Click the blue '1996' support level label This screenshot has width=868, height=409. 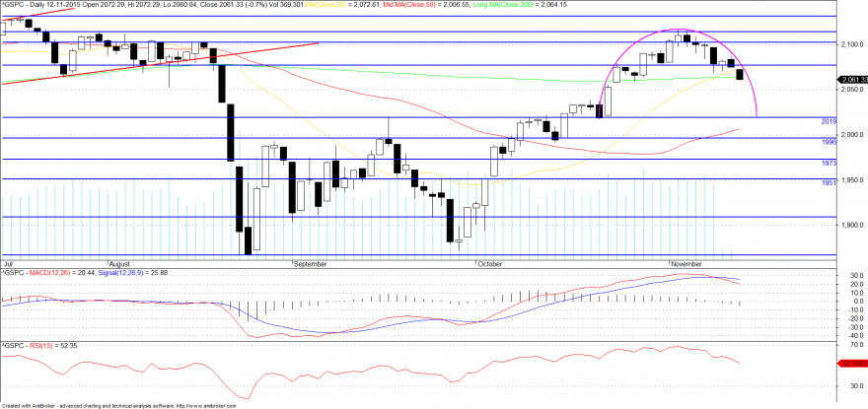(829, 142)
